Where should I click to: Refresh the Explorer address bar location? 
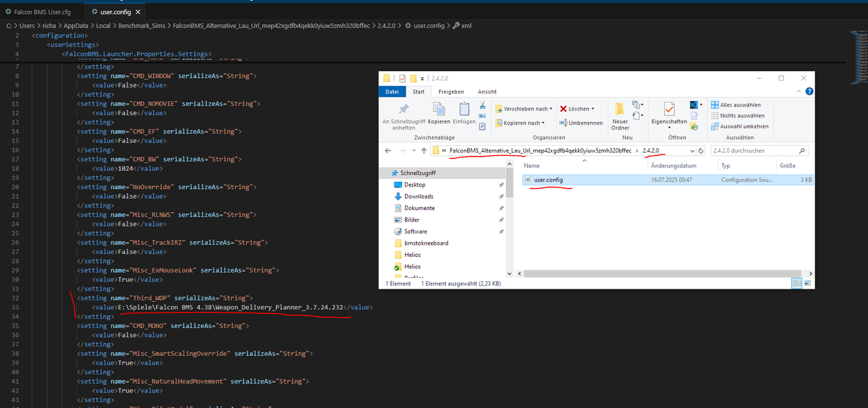(x=701, y=150)
